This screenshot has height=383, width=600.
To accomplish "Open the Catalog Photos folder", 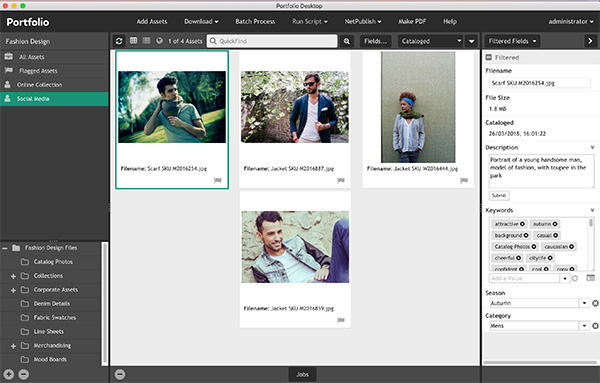I will coord(53,262).
